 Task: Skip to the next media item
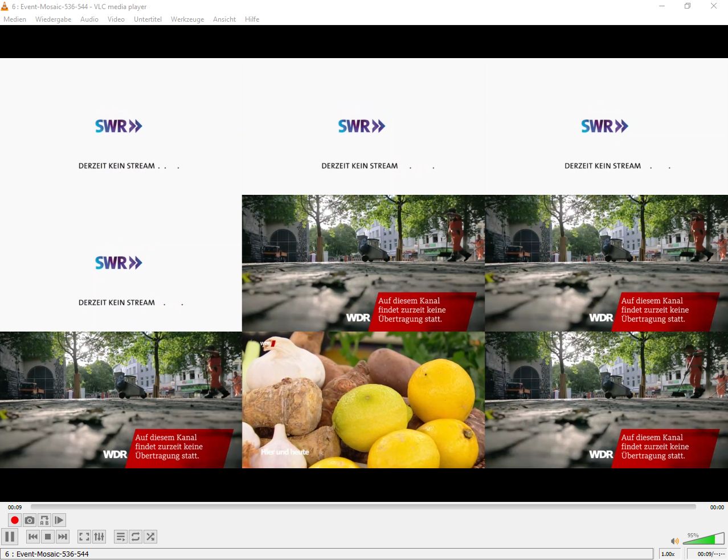(x=63, y=537)
